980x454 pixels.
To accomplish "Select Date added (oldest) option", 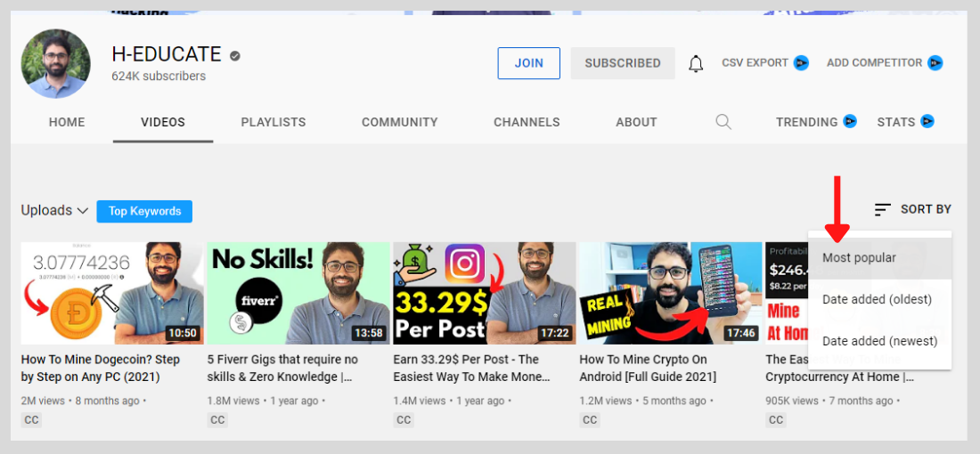I will tap(880, 300).
